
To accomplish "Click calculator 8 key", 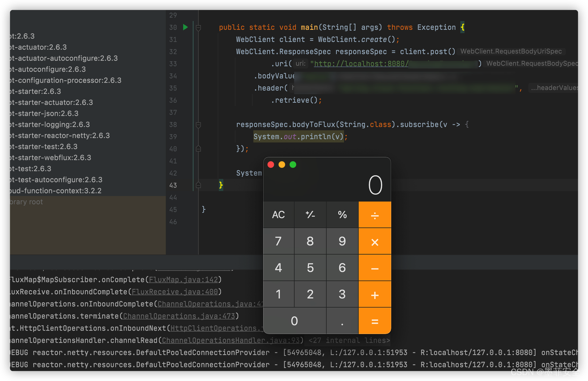I will click(x=310, y=241).
